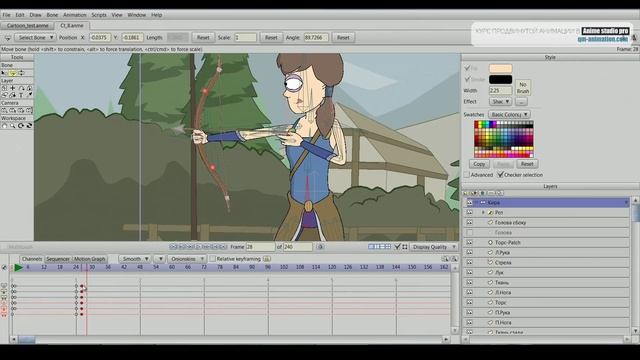This screenshot has width=640, height=360.
Task: Select the third Camera tool (Roll Camera)
Action: pyautogui.click(x=21, y=111)
